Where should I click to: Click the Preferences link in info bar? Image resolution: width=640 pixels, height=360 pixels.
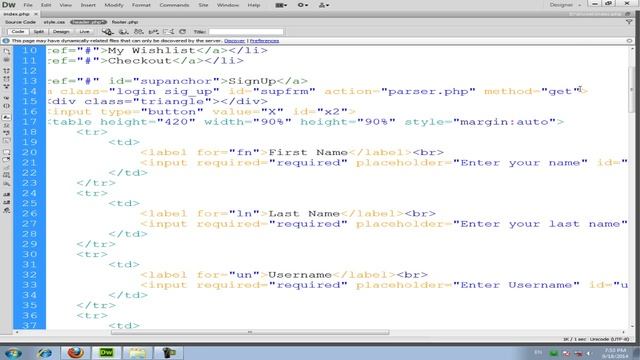(264, 41)
